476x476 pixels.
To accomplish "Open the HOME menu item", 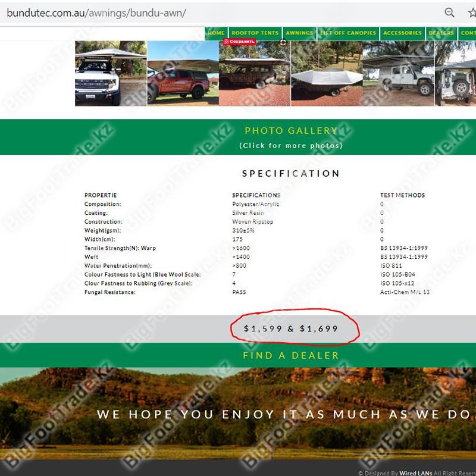I will coord(216,33).
